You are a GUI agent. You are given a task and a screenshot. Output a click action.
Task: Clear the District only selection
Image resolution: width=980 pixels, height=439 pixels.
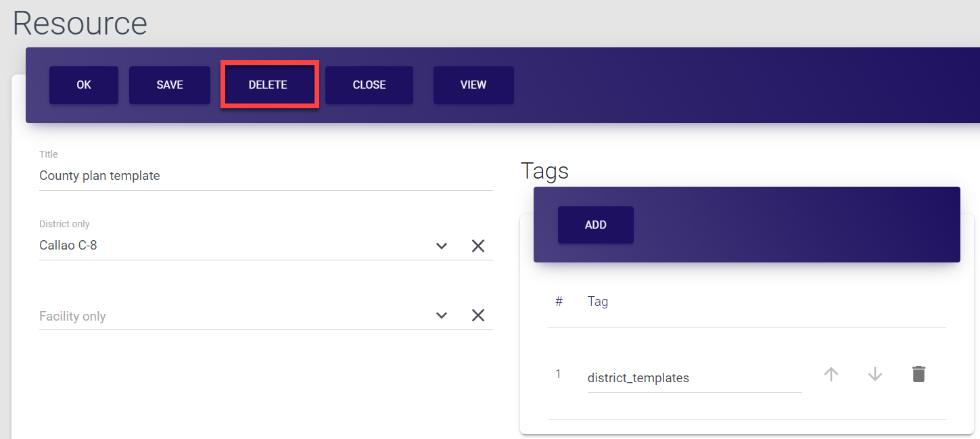click(x=478, y=246)
